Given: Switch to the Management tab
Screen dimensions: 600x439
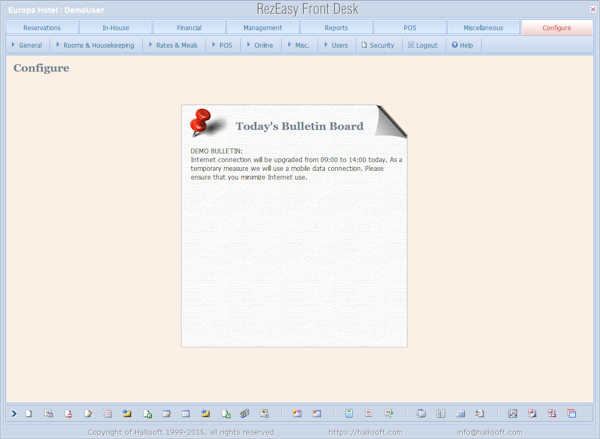Looking at the screenshot, I should pyautogui.click(x=262, y=28).
